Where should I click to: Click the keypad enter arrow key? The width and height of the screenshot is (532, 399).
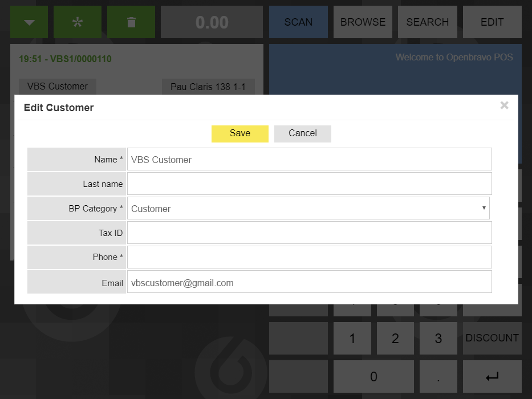click(492, 376)
